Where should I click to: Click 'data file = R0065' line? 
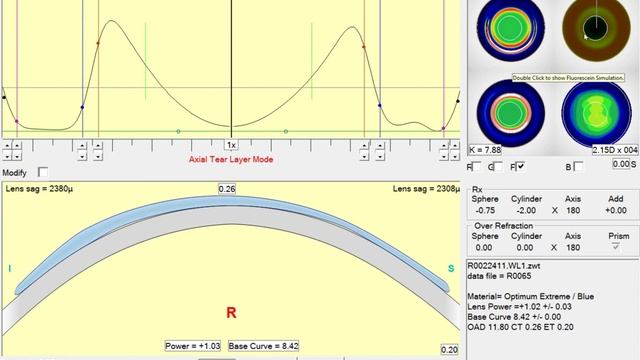[499, 276]
